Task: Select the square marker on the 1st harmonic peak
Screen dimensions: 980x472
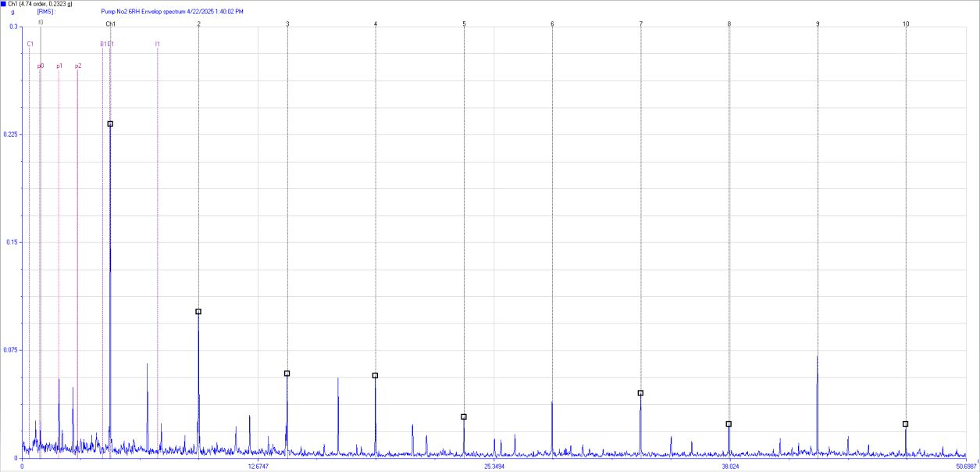Action: (110, 124)
